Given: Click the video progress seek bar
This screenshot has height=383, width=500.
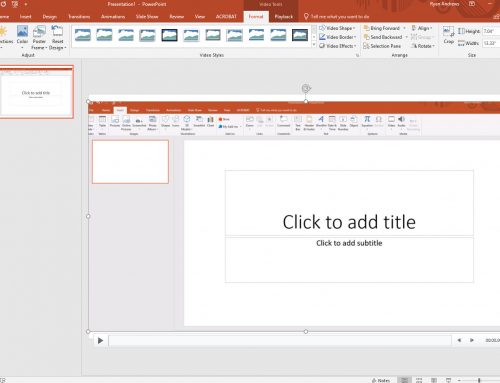Looking at the screenshot, I should click(x=280, y=341).
